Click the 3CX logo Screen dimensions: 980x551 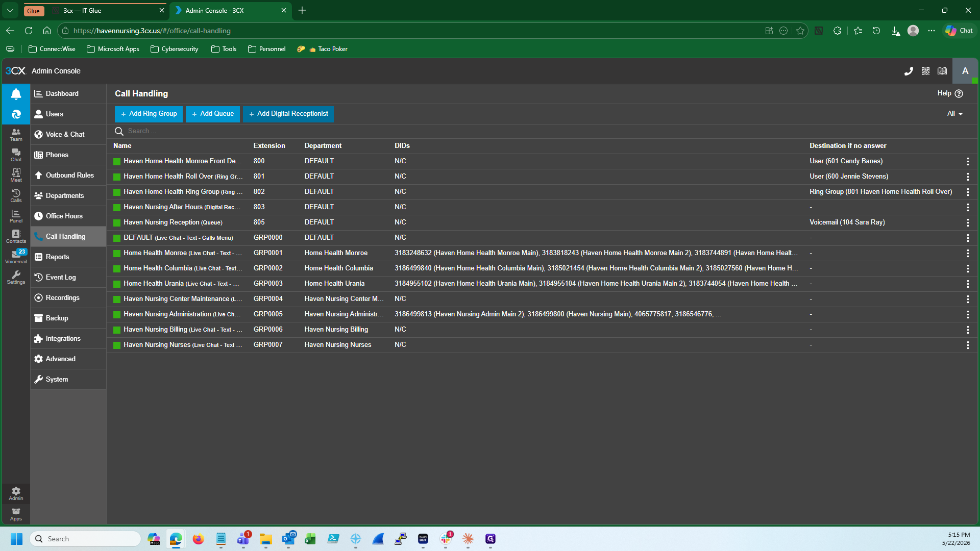click(15, 71)
